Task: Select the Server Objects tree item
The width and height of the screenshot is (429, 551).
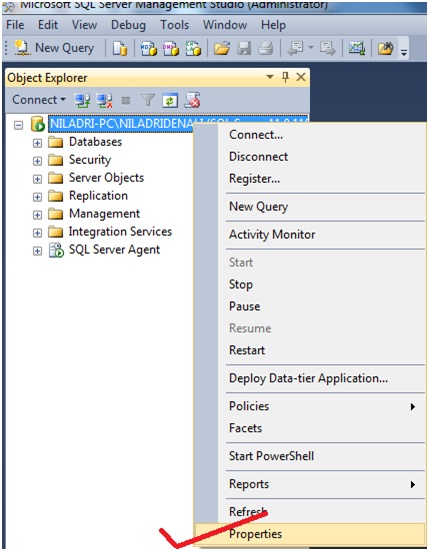Action: (x=106, y=178)
